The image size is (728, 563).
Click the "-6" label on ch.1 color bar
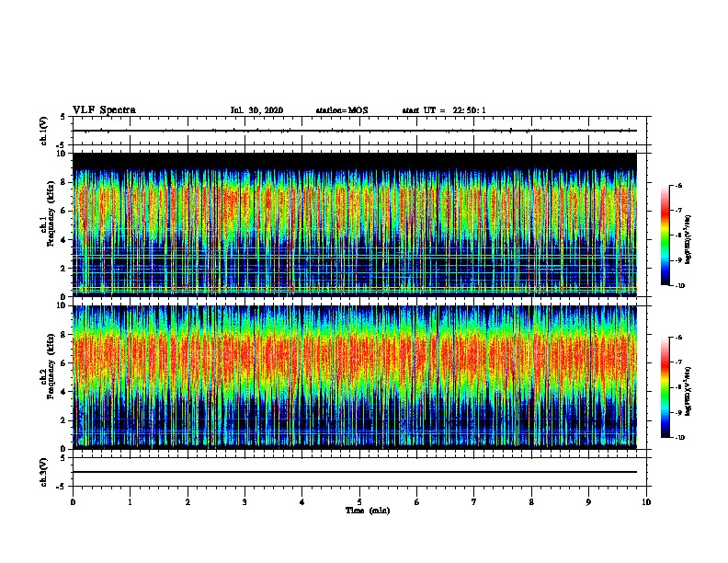pos(678,185)
